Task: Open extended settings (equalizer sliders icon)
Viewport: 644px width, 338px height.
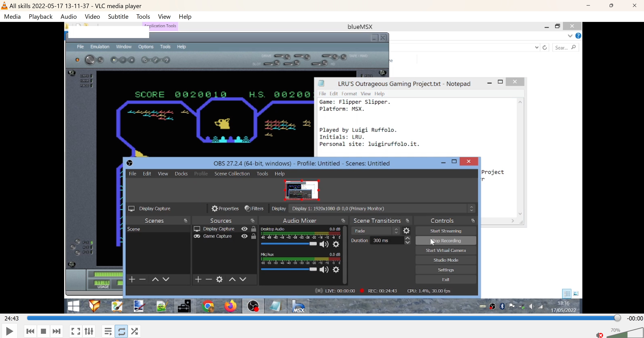Action: pos(89,331)
